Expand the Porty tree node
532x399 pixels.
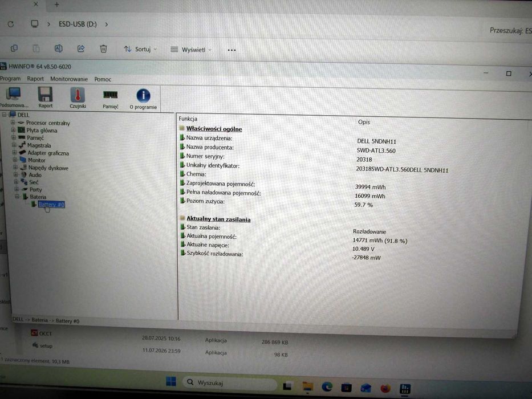[x=17, y=189]
